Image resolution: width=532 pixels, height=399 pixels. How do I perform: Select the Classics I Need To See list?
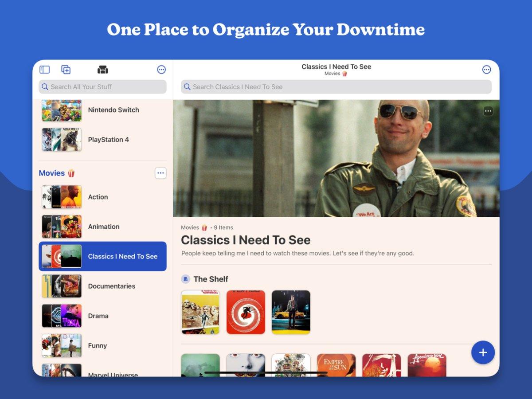[102, 256]
